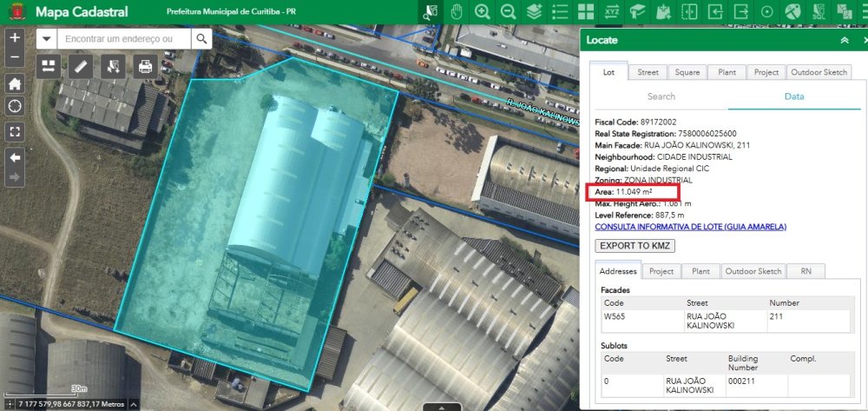Viewport: 868px width, 411px height.
Task: Open the select features cursor tool
Action: click(113, 66)
